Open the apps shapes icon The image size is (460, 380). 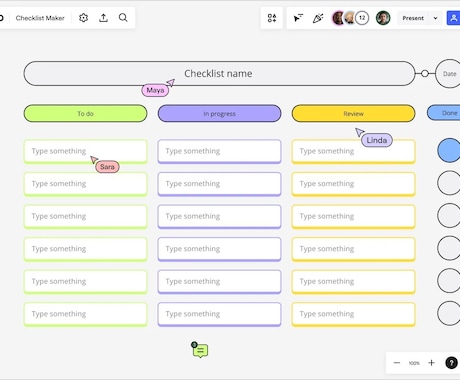pyautogui.click(x=272, y=18)
